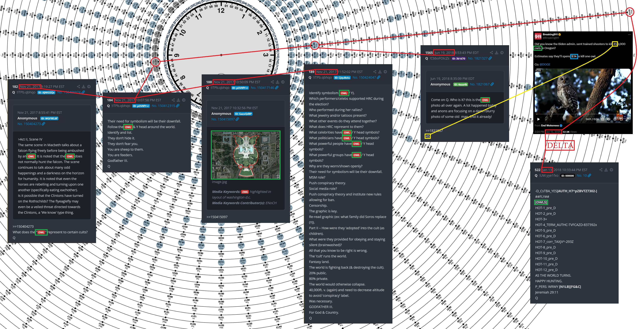
Task: Click tripcode !CbboFOtcZs on post 1565
Action: [439, 58]
